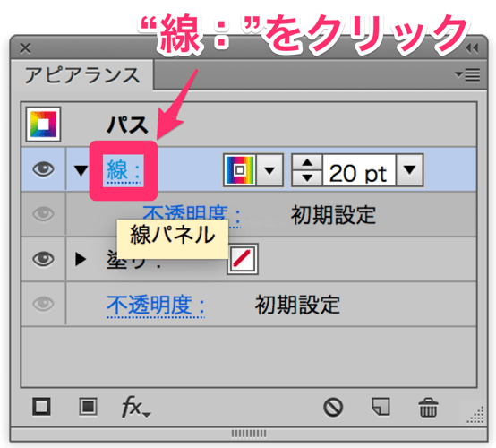Click the bottom 不透明度: opacity link
This screenshot has width=496, height=448.
(x=156, y=306)
